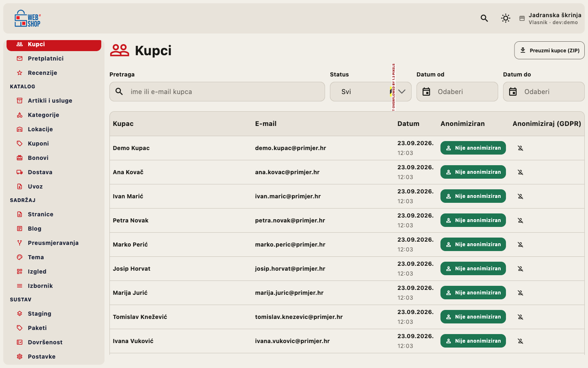Open Recenzije in the sidebar
The image size is (588, 368).
[x=54, y=73]
